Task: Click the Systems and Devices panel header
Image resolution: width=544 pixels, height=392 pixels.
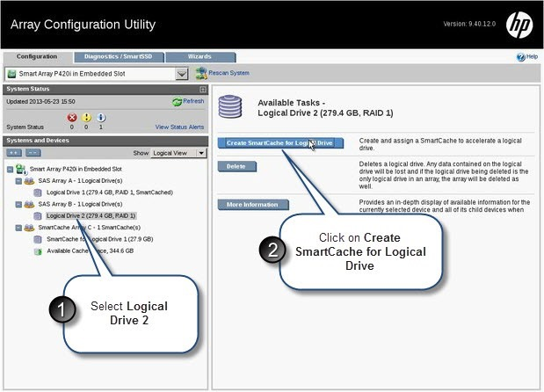Action: coord(105,141)
